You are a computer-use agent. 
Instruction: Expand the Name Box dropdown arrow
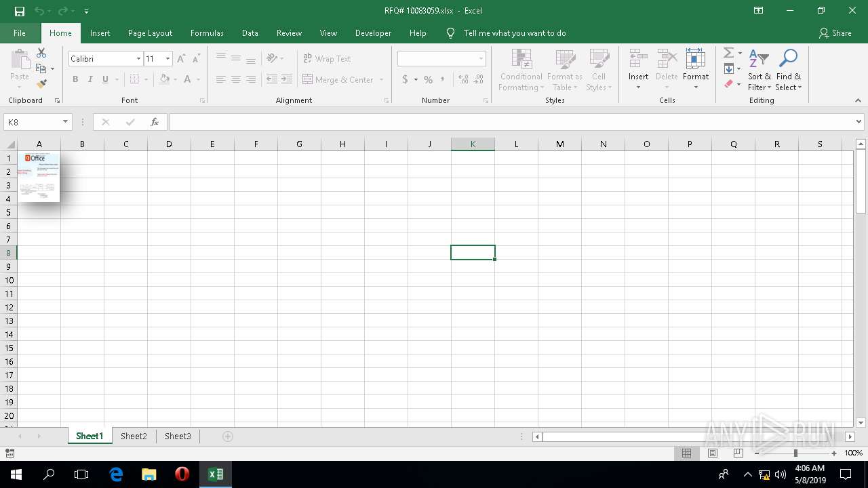pyautogui.click(x=65, y=122)
